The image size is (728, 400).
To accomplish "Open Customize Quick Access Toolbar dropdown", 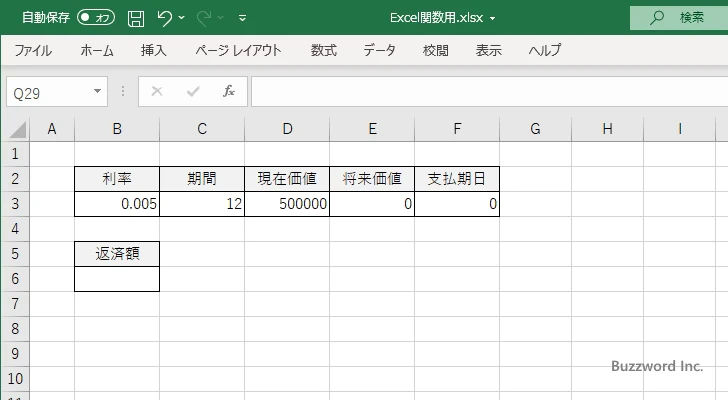I will coord(242,18).
